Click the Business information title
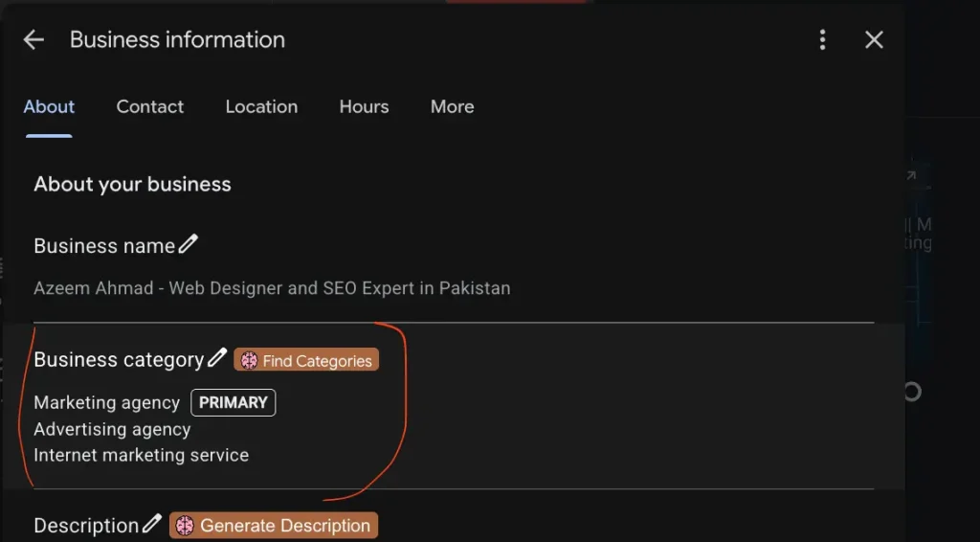The image size is (980, 542). (x=177, y=40)
